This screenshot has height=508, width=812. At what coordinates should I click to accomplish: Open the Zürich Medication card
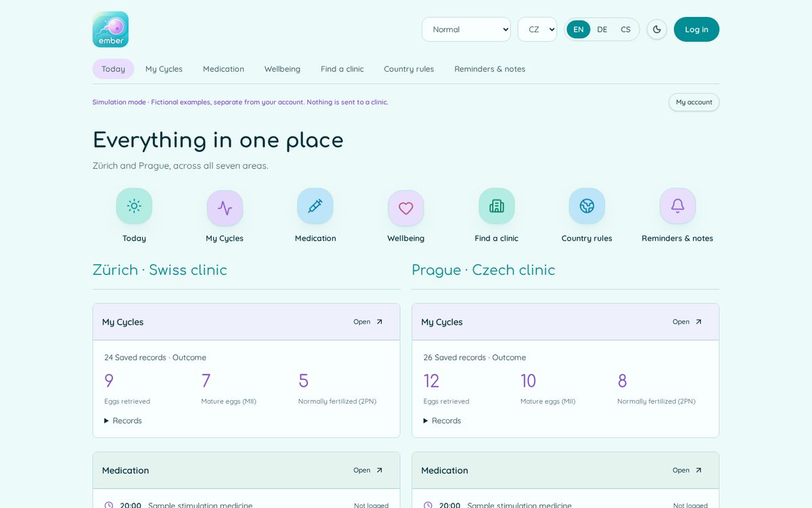[368, 470]
